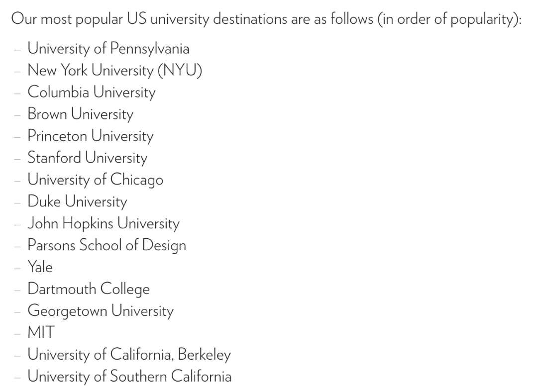Select the New York University (NYU) entry
Viewport: 533px width, 392px height.
(x=115, y=70)
